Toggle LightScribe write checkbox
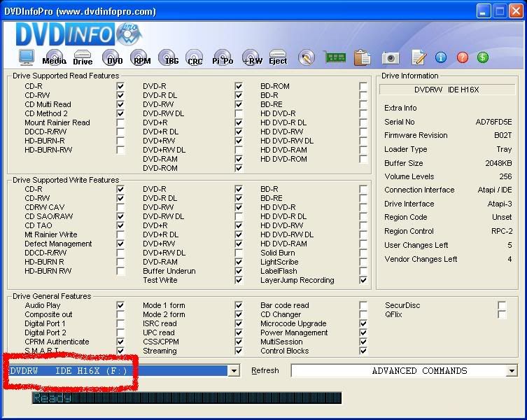 (363, 262)
